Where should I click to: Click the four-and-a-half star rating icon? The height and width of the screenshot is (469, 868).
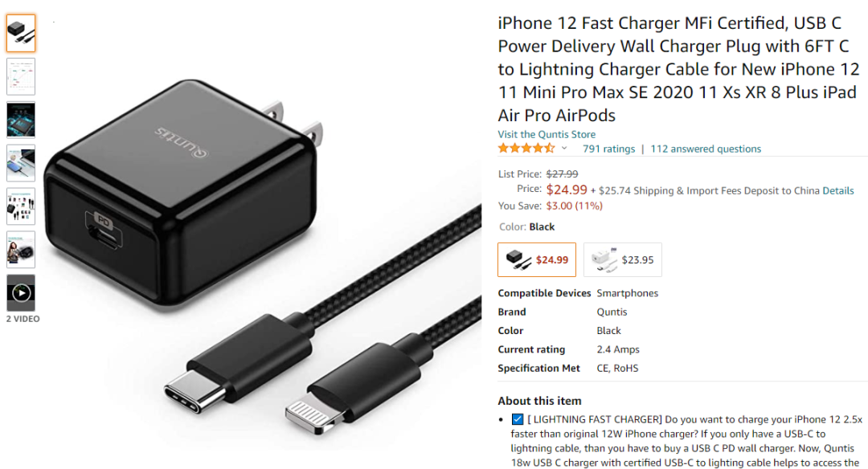[526, 149]
